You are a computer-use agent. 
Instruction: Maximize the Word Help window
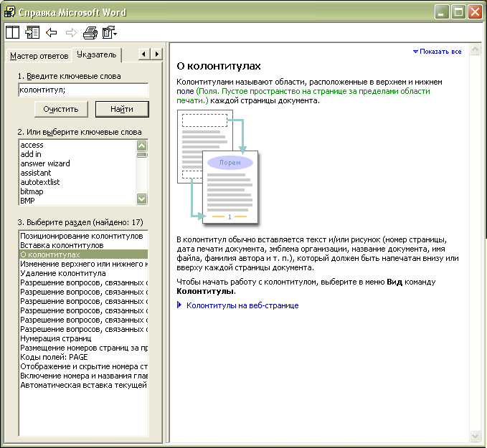coord(458,12)
